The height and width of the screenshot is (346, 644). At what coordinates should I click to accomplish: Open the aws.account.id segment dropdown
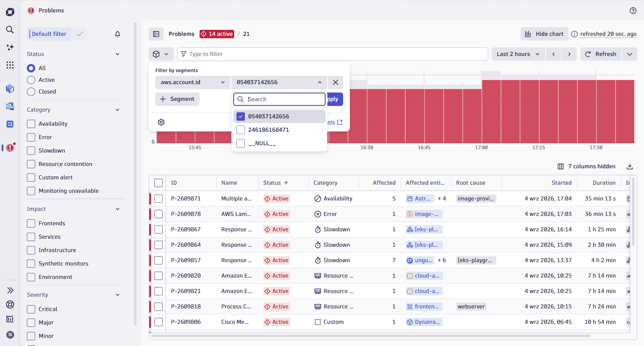click(x=193, y=82)
